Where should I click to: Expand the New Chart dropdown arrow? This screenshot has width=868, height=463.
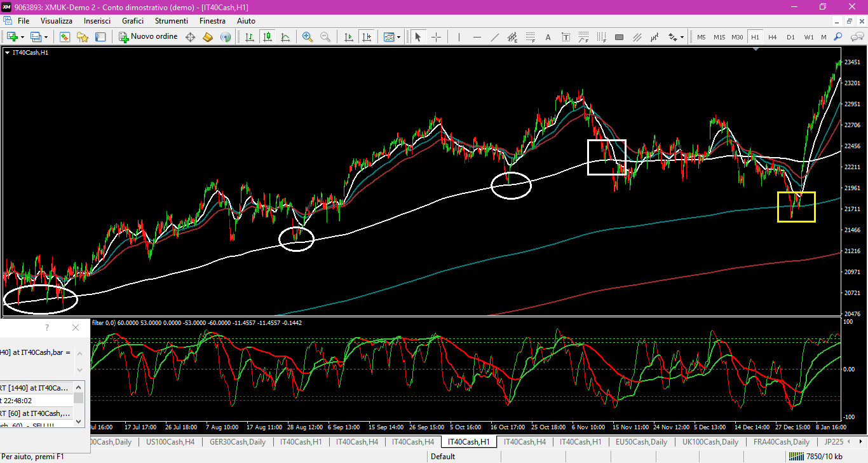pos(22,37)
